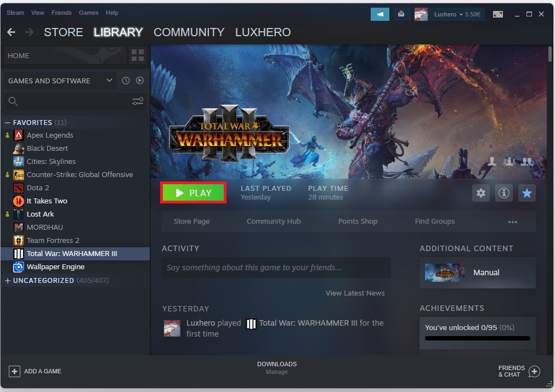This screenshot has height=392, width=555.
Task: Open Friends & Chat bubble icon
Action: [x=535, y=372]
